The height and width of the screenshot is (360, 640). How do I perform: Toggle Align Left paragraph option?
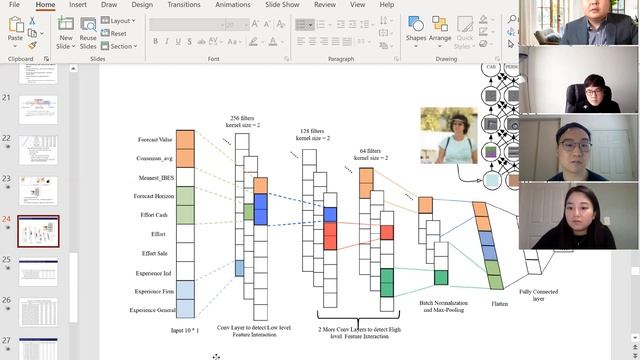[301, 42]
